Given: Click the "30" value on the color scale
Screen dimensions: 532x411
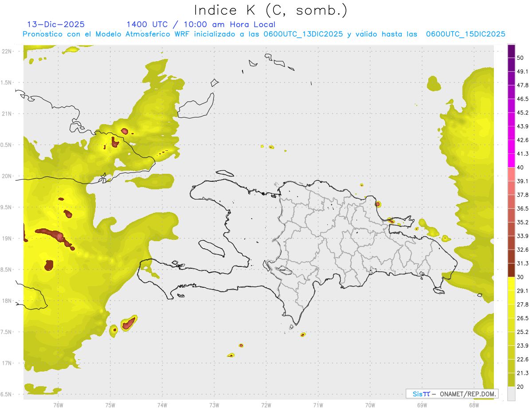Looking at the screenshot, I should coord(520,277).
